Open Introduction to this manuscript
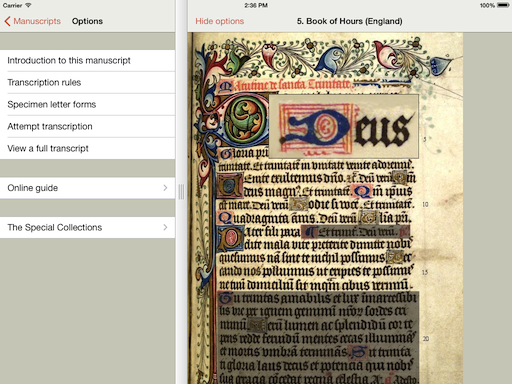 87,60
